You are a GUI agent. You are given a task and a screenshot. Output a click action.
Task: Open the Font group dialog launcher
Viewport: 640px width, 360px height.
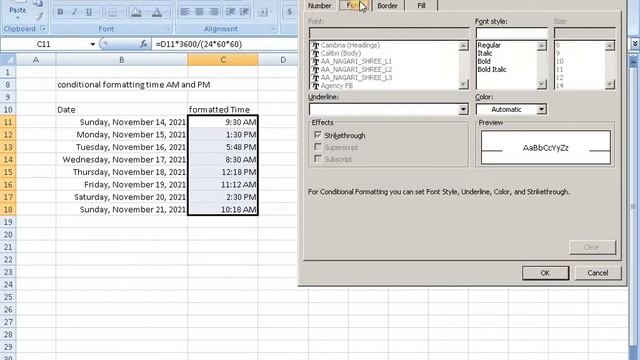click(x=167, y=29)
